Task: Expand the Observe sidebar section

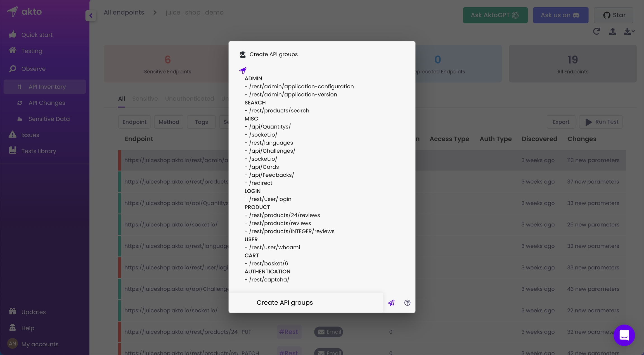Action: 33,69
